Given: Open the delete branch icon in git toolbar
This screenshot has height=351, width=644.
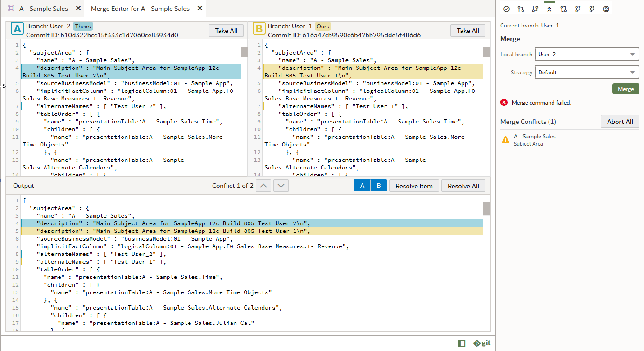Looking at the screenshot, I should point(592,9).
